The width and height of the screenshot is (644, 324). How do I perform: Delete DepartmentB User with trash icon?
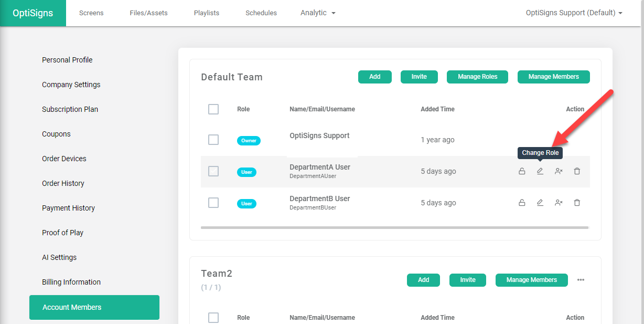[x=577, y=203]
